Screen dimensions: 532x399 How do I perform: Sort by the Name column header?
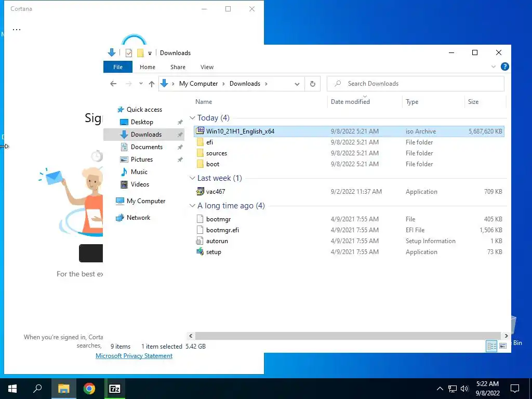click(204, 102)
